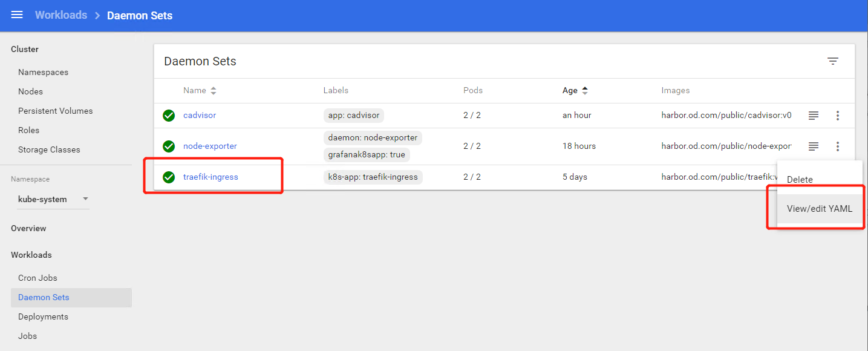Click the 'daemon: node-exporter' label chip
The image size is (868, 351).
point(373,137)
